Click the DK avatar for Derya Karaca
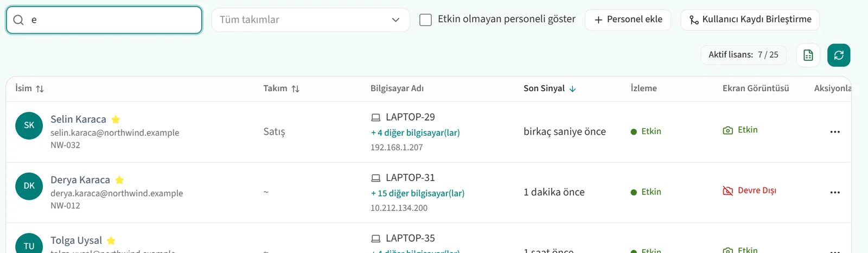Image resolution: width=868 pixels, height=253 pixels. pos(29,186)
